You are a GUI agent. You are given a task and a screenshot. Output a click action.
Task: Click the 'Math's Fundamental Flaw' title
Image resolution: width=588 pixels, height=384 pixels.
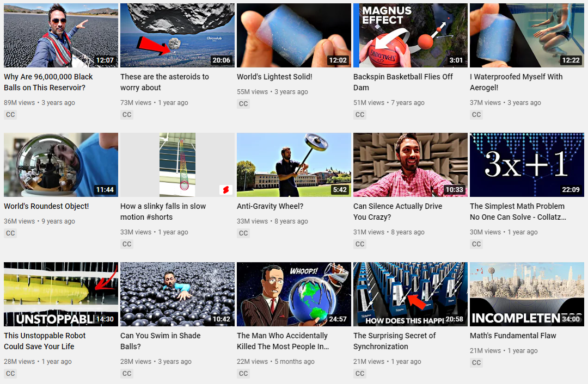(x=513, y=336)
